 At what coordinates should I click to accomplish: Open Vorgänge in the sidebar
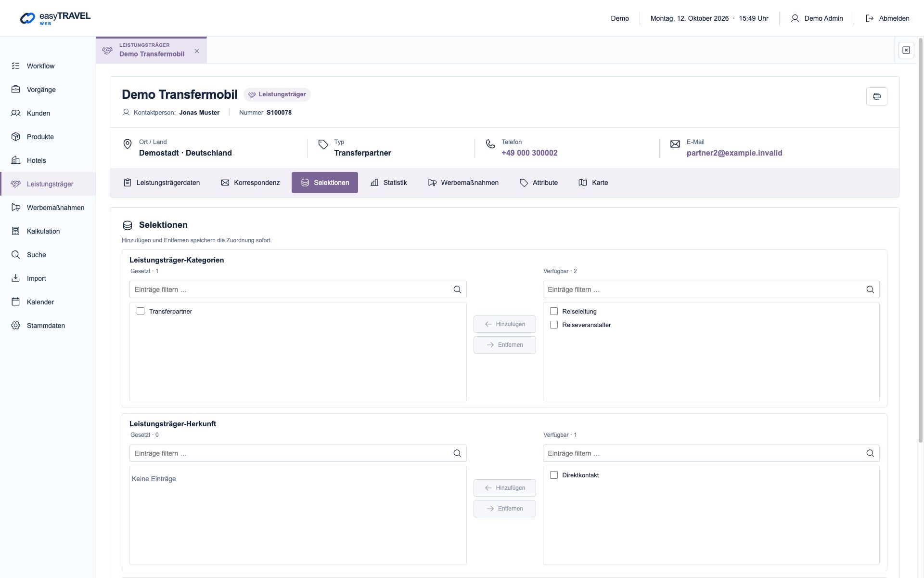click(48, 90)
